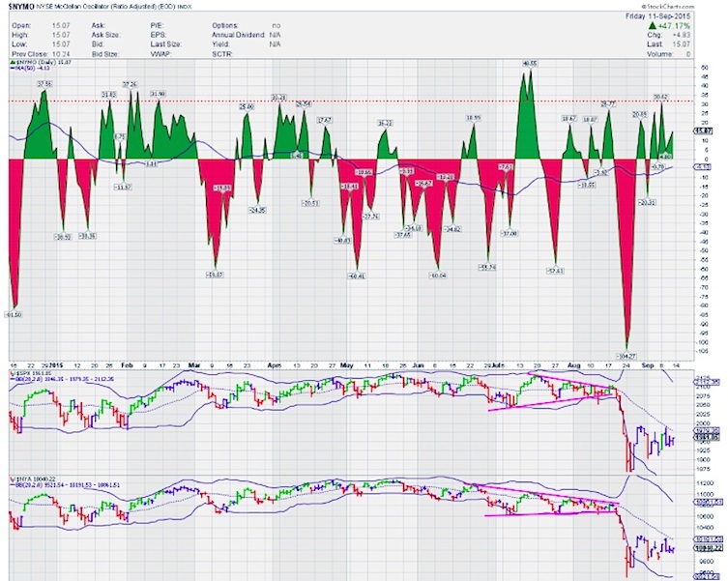Click the 'EPS:' label
This screenshot has width=728, height=581.
[158, 35]
